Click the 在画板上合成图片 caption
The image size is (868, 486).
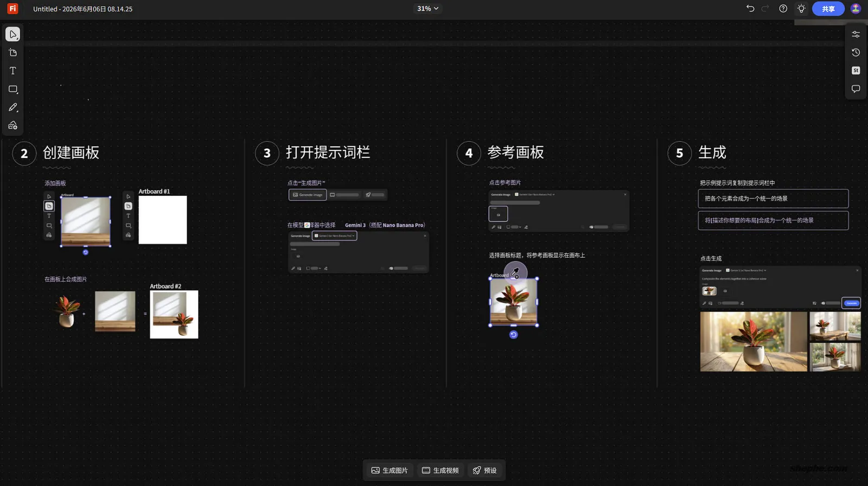point(66,279)
